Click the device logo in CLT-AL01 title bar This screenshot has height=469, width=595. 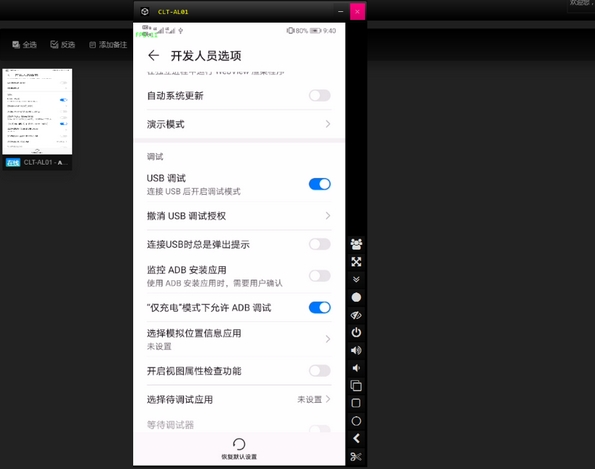145,11
